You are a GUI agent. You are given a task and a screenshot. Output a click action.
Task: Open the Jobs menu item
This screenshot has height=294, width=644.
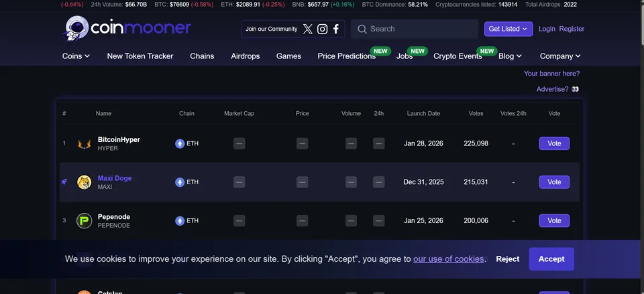click(x=404, y=56)
